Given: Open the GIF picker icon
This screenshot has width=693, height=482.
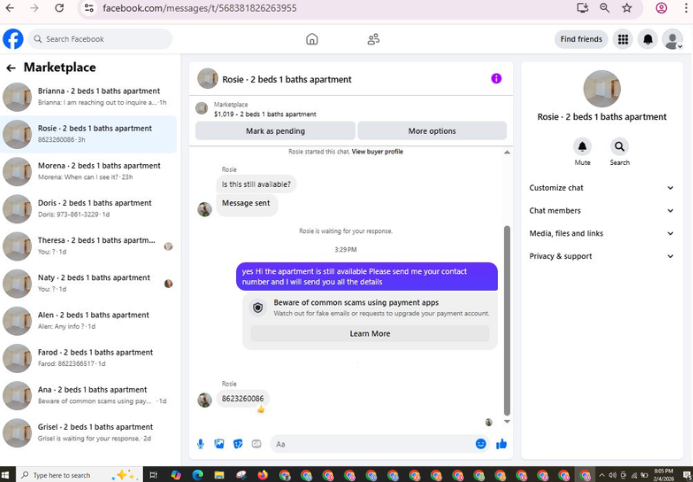Looking at the screenshot, I should pos(256,444).
